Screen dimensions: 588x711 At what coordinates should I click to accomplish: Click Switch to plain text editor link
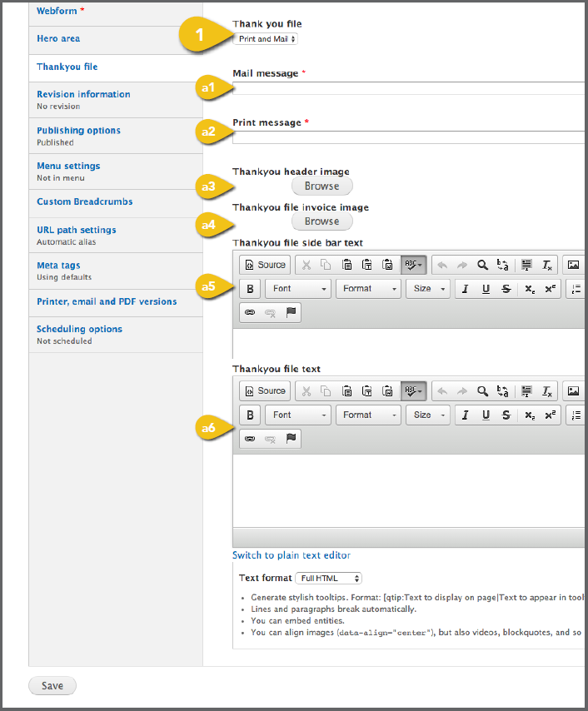pyautogui.click(x=292, y=555)
